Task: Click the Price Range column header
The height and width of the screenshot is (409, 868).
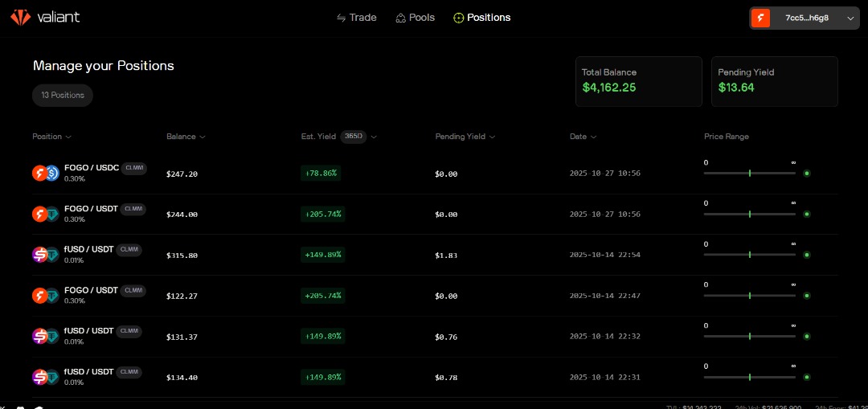Action: tap(727, 137)
